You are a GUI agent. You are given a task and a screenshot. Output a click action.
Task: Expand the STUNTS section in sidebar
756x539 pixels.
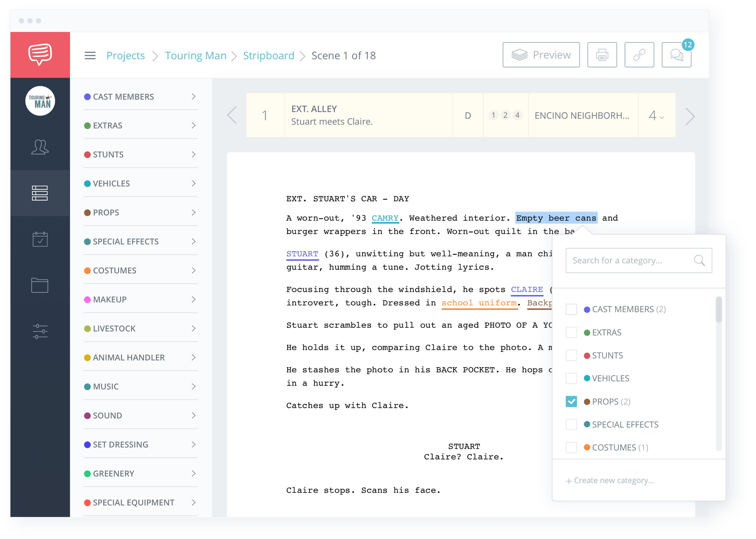tap(195, 154)
